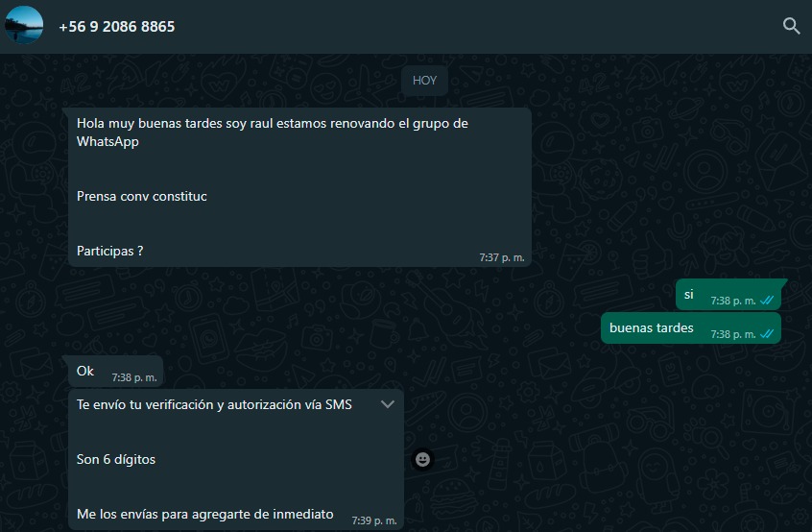Click the HOY date chip

click(424, 81)
